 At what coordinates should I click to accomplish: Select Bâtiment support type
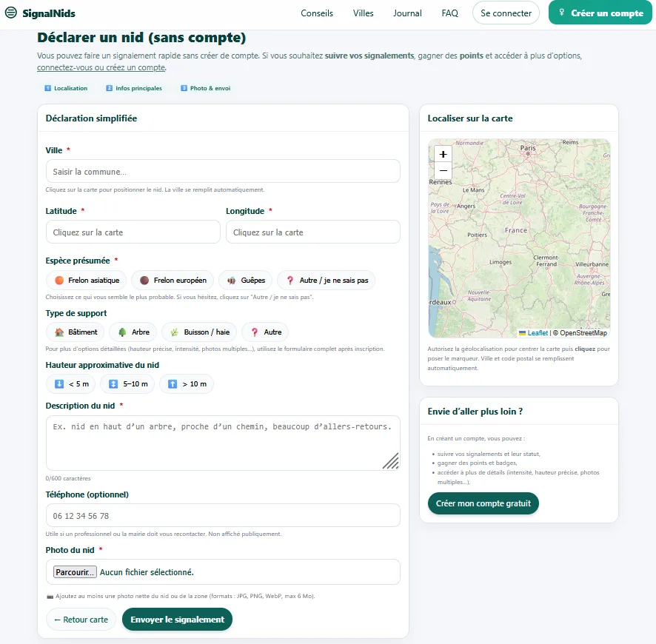(76, 332)
